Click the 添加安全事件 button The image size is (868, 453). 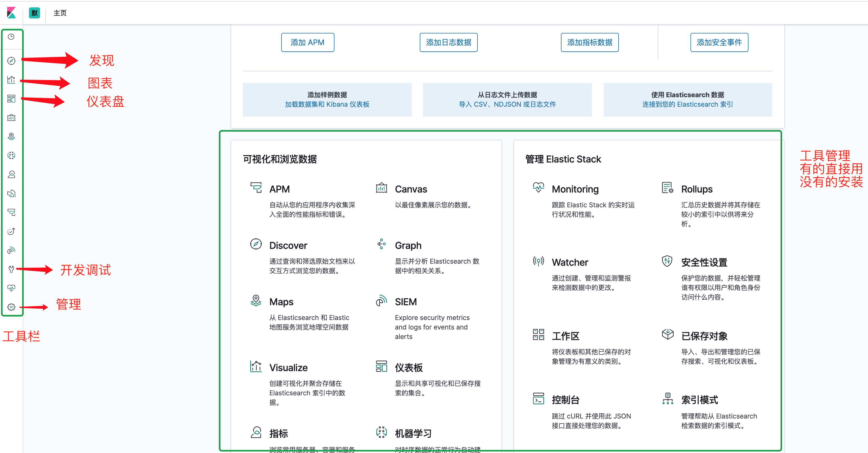pyautogui.click(x=719, y=42)
